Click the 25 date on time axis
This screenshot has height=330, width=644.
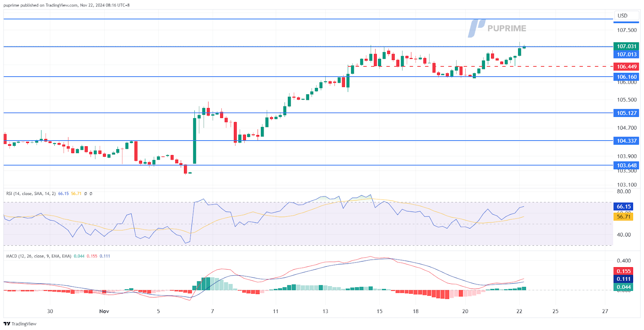pos(555,311)
